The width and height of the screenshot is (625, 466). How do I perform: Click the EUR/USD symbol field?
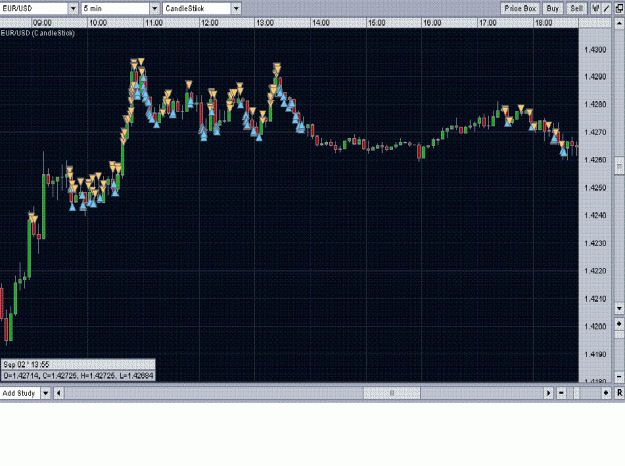[34, 8]
